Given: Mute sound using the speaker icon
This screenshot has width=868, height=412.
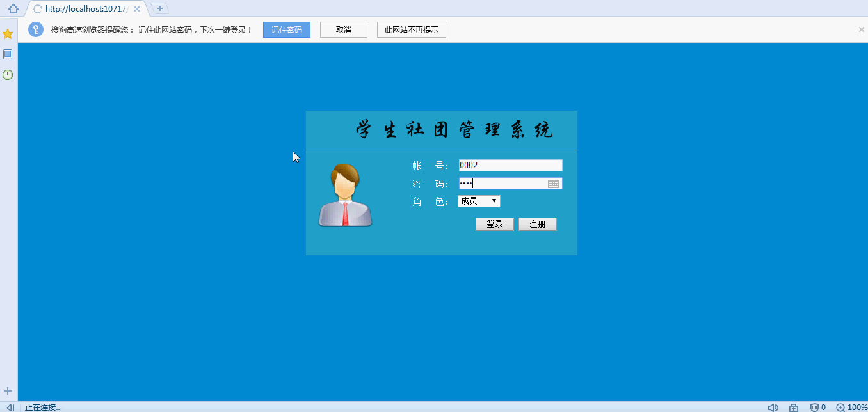Looking at the screenshot, I should (773, 406).
